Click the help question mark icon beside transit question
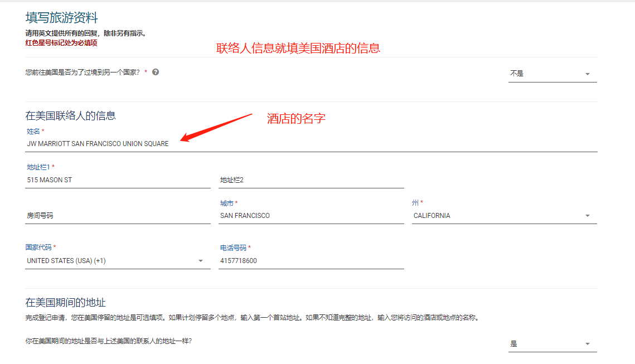 pos(156,72)
